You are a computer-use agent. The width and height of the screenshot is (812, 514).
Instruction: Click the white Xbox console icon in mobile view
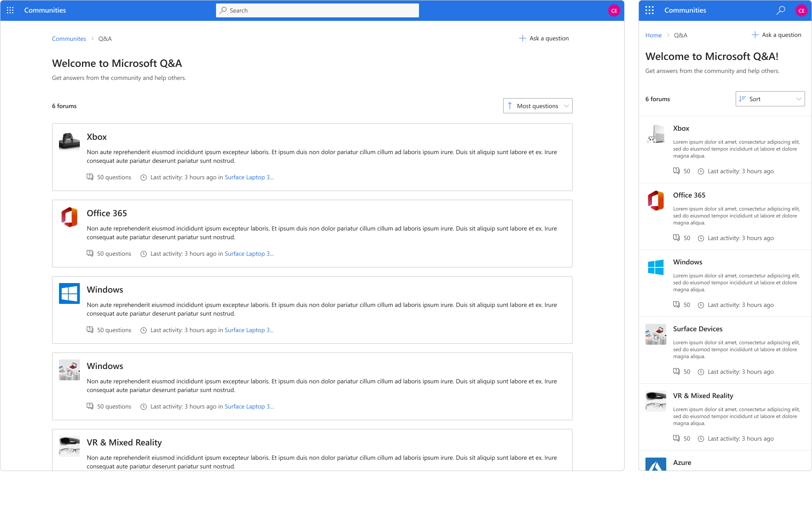pyautogui.click(x=656, y=134)
